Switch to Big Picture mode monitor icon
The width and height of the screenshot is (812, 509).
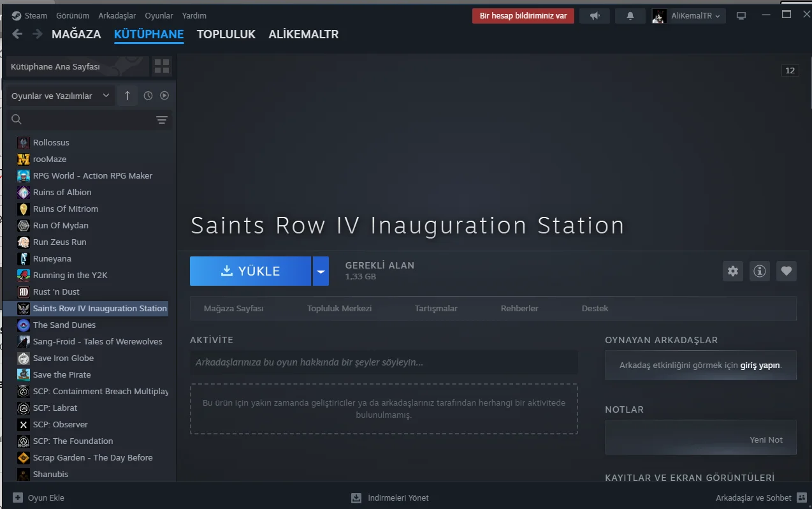pos(741,16)
